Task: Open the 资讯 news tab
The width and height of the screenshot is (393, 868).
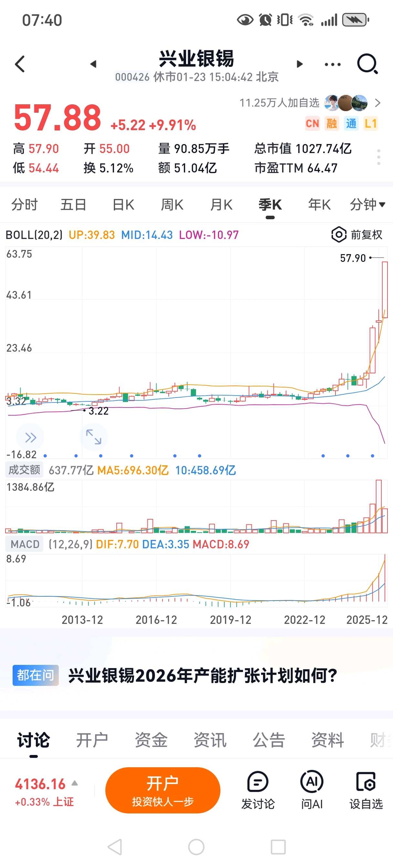Action: [210, 740]
